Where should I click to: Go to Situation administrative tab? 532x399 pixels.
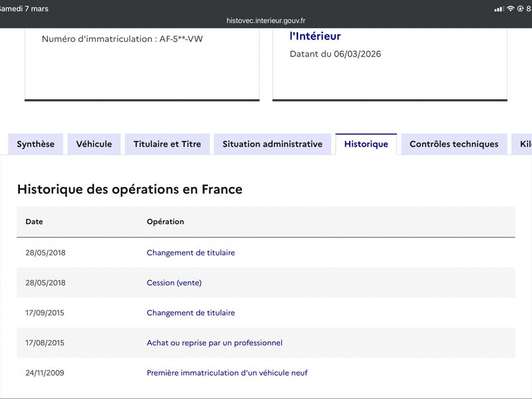272,144
